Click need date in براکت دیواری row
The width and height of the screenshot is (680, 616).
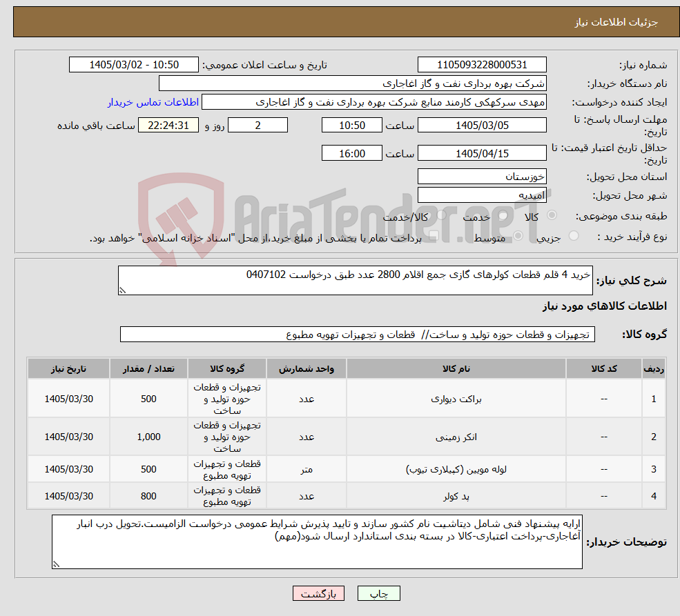[68, 399]
